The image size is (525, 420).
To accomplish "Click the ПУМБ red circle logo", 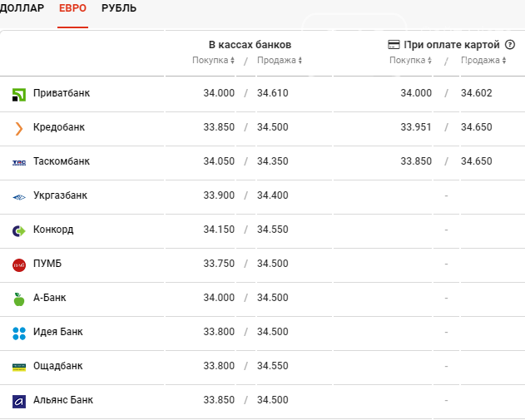I will pos(19,265).
